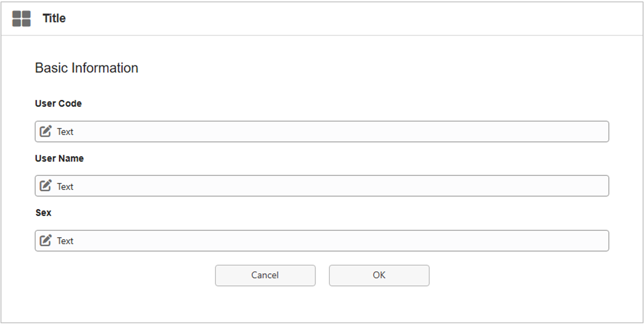Click the Title text in header
Screen dimensions: 644x326
54,19
